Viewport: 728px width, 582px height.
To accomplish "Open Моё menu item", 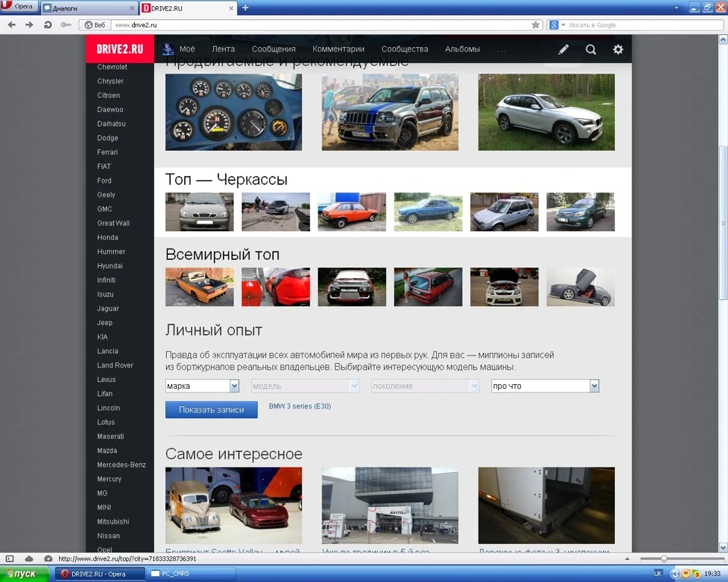I will 187,48.
